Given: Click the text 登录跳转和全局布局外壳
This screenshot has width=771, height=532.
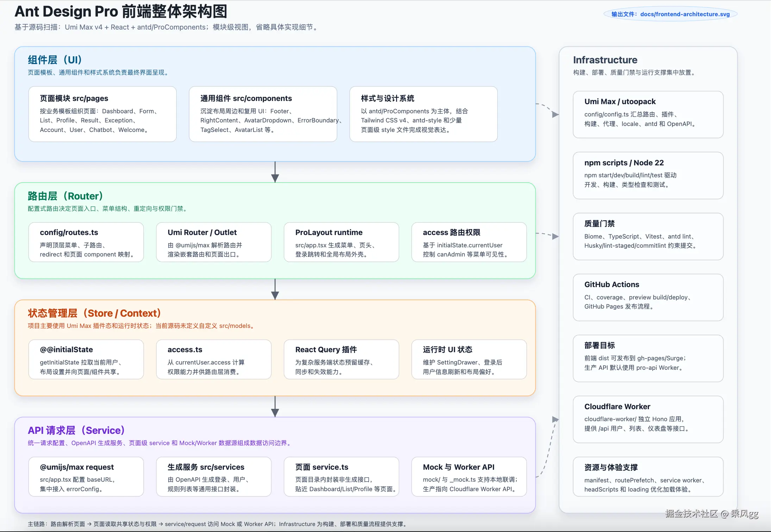Looking at the screenshot, I should [332, 254].
